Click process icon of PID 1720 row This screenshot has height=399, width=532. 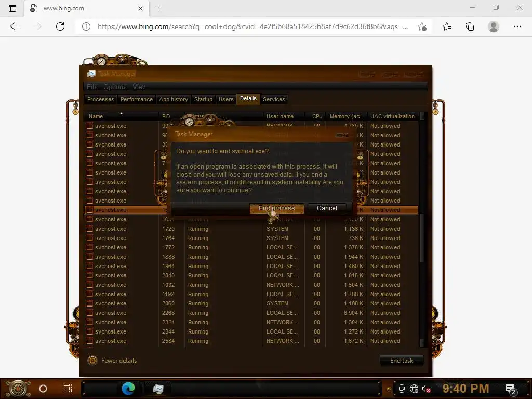point(89,229)
